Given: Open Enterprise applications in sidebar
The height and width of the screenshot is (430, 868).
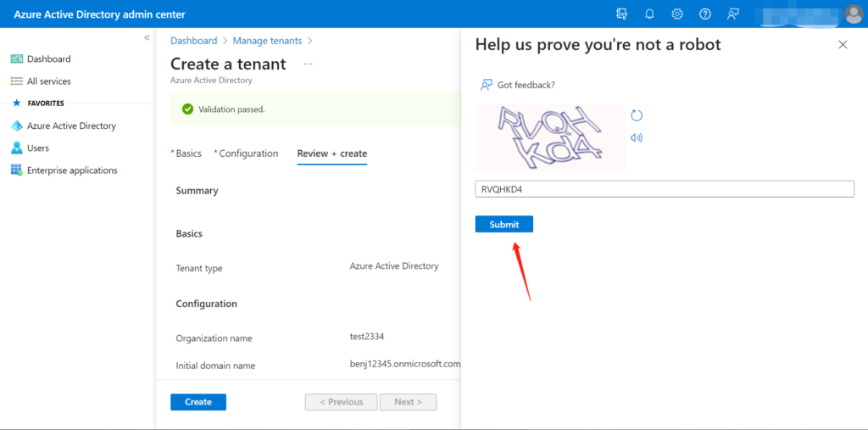Looking at the screenshot, I should pos(72,170).
